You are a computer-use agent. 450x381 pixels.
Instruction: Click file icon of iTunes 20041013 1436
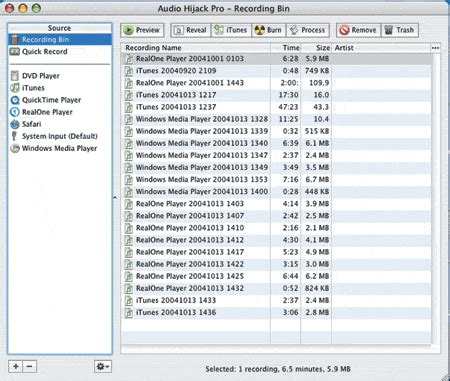click(x=129, y=313)
